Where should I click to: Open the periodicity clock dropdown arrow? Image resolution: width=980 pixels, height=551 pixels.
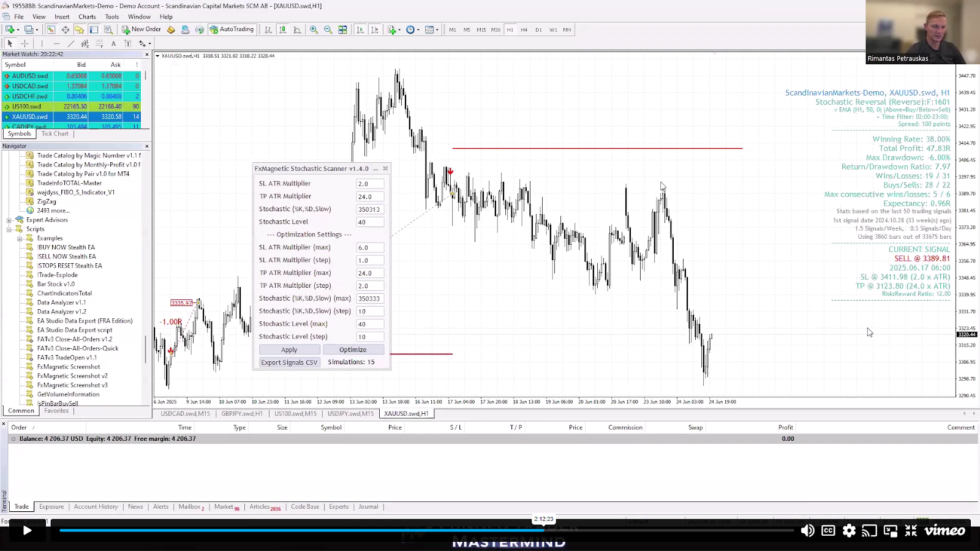[x=418, y=30]
